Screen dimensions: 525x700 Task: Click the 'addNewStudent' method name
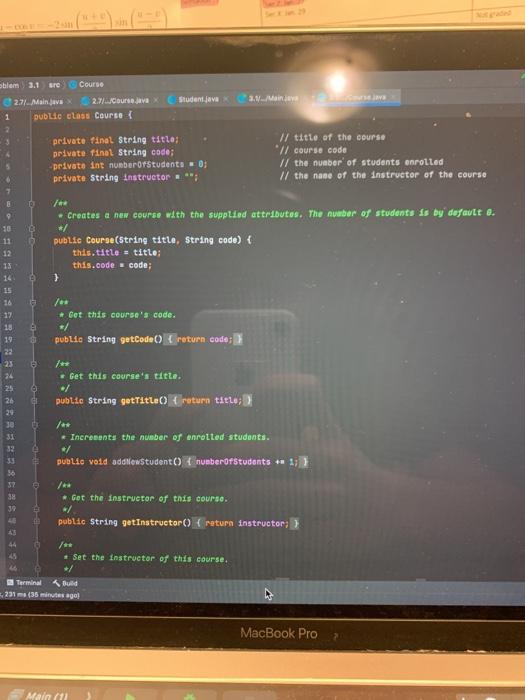(142, 462)
